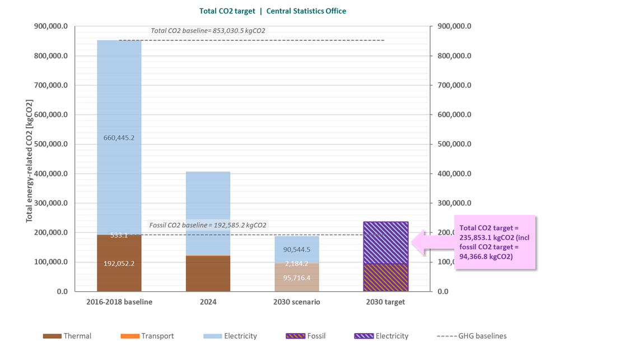Click the orange Transport legend swatch

pos(129,336)
